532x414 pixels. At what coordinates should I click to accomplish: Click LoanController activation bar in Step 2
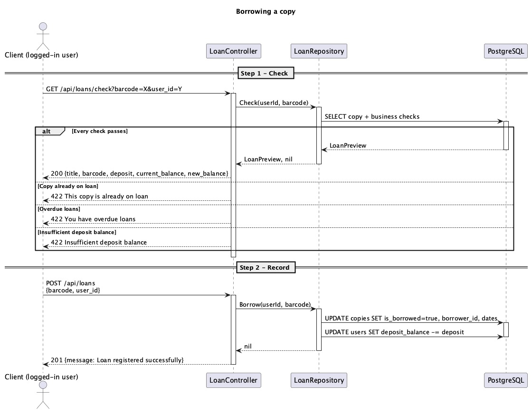(233, 329)
